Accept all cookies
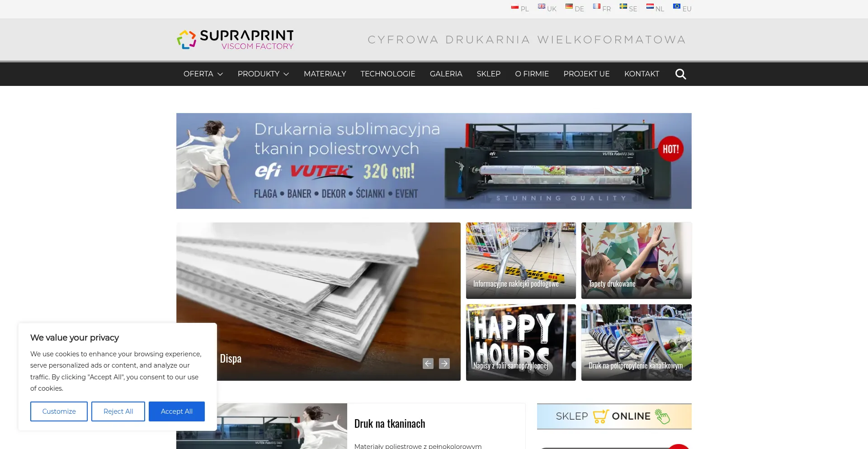Viewport: 868px width, 449px height. point(177,411)
